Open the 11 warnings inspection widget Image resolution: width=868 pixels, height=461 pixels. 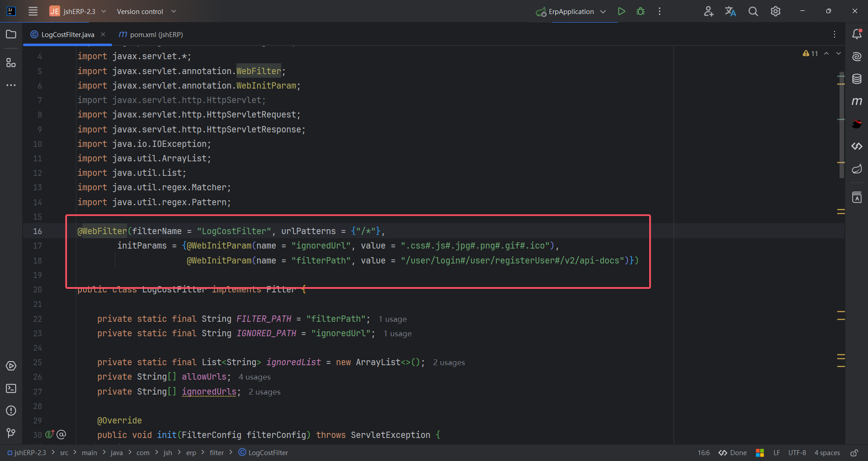[810, 53]
